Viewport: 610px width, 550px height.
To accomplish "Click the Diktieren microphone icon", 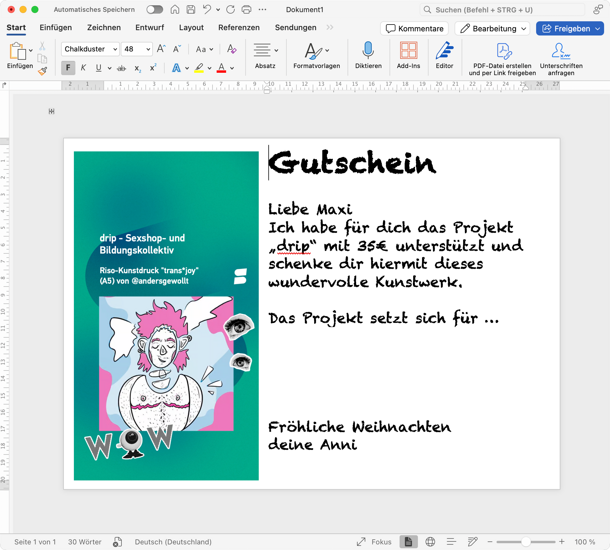I will [368, 51].
